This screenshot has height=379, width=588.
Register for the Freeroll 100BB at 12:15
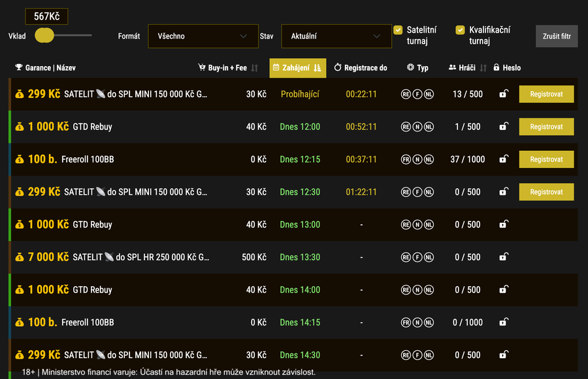click(x=546, y=159)
